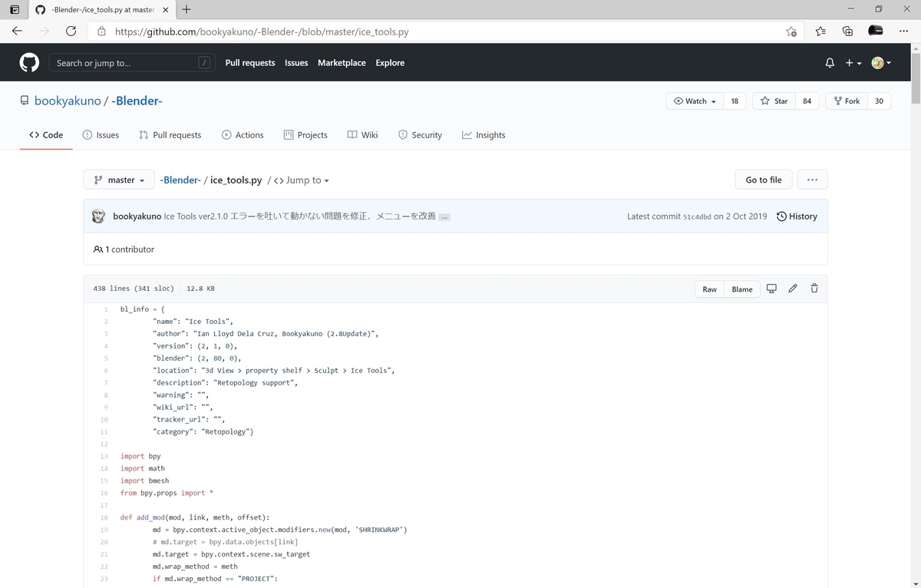Screen dimensions: 921x588
Task: Click the GitHub Octocat logo
Action: (29, 63)
